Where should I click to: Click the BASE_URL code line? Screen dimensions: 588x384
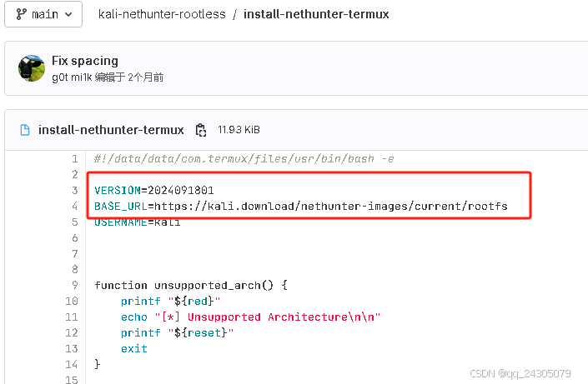[x=301, y=206]
